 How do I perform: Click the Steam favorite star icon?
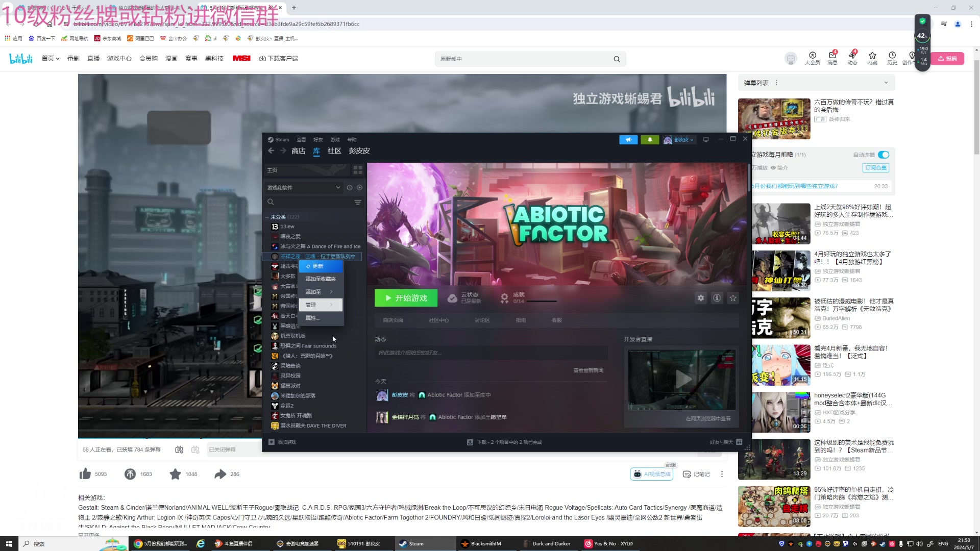click(733, 298)
